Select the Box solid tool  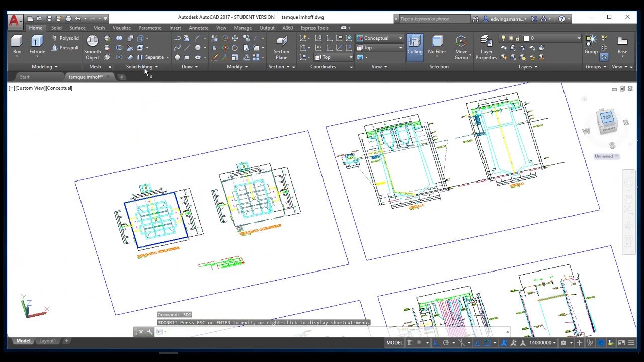tap(17, 44)
